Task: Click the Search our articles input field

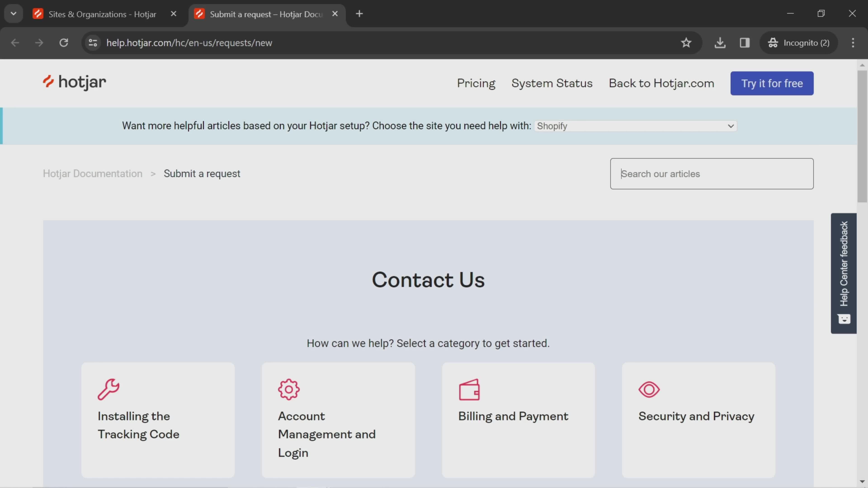Action: pos(712,173)
